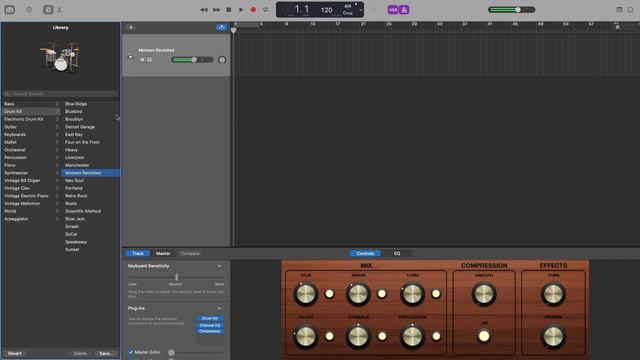Select the Drum Kit library category
Screen dimensions: 640x360
(31, 111)
